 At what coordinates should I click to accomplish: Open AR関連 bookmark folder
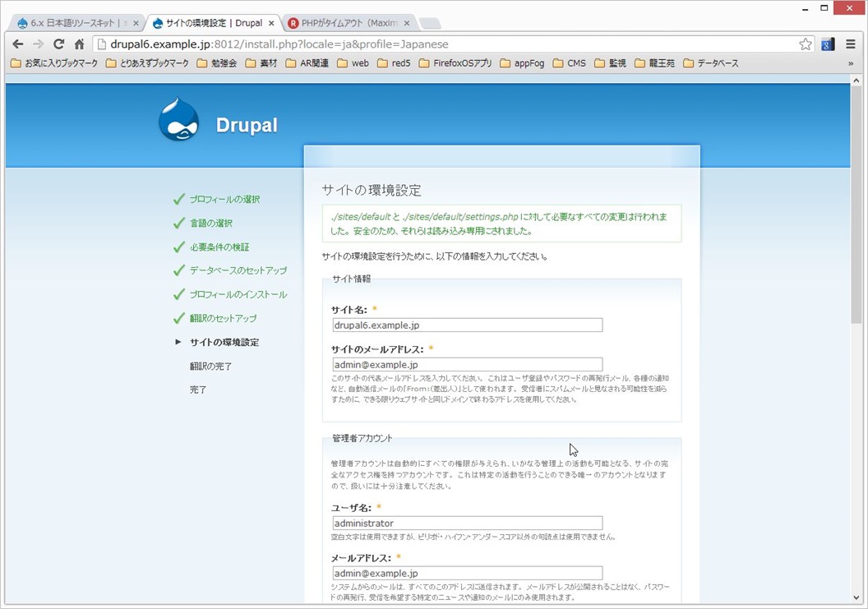point(307,63)
